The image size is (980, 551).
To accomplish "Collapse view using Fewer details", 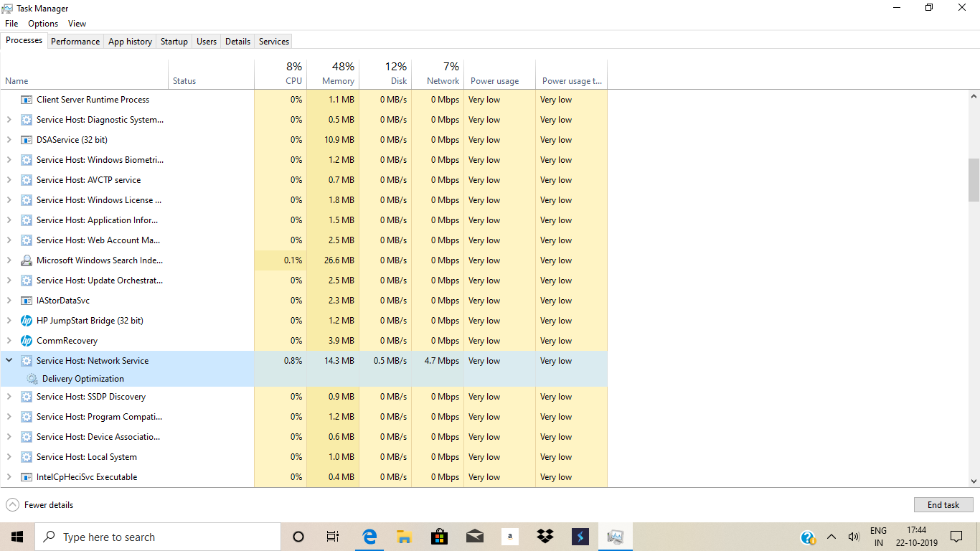I will pyautogui.click(x=40, y=505).
